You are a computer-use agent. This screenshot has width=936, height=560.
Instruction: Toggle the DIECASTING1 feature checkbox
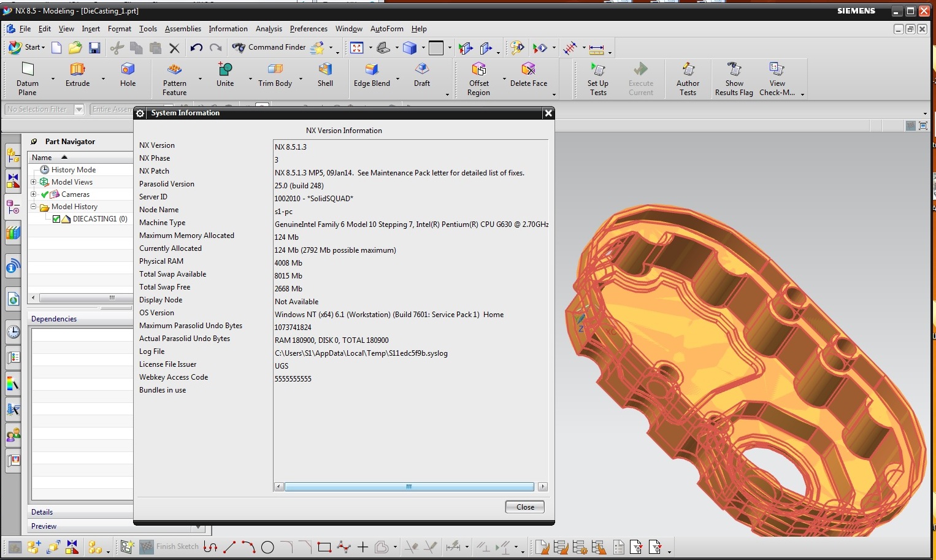point(56,219)
